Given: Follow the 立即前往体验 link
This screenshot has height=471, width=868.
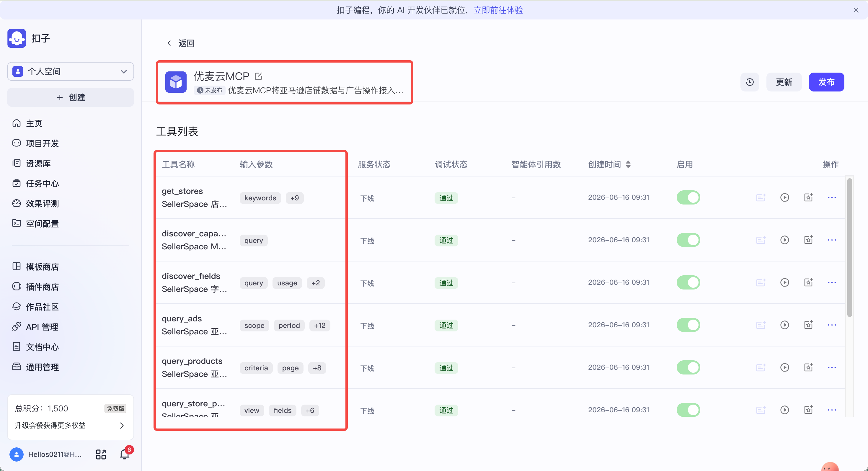Looking at the screenshot, I should (x=498, y=10).
